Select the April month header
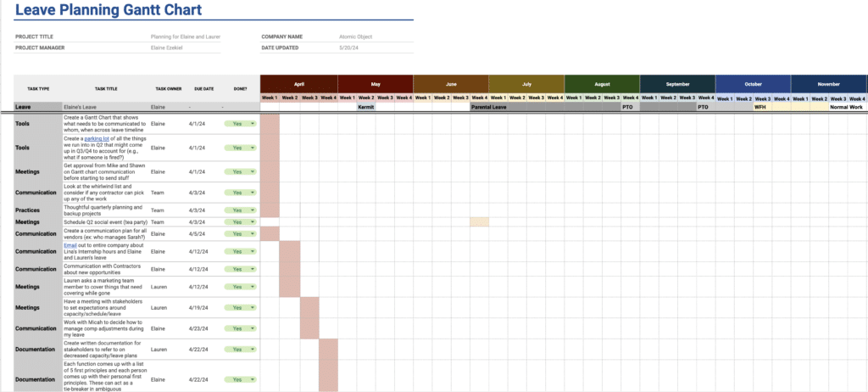The image size is (868, 392). [x=298, y=85]
